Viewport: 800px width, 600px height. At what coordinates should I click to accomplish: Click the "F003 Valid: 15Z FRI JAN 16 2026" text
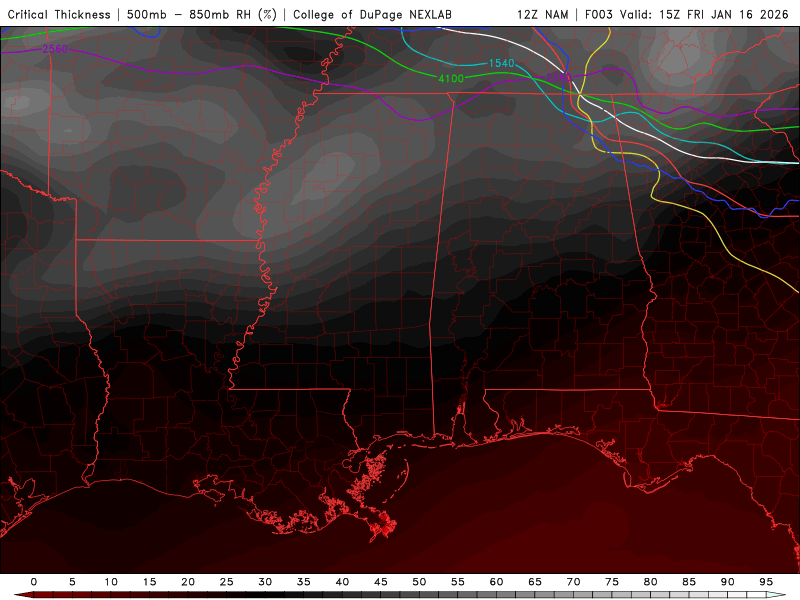pyautogui.click(x=687, y=14)
